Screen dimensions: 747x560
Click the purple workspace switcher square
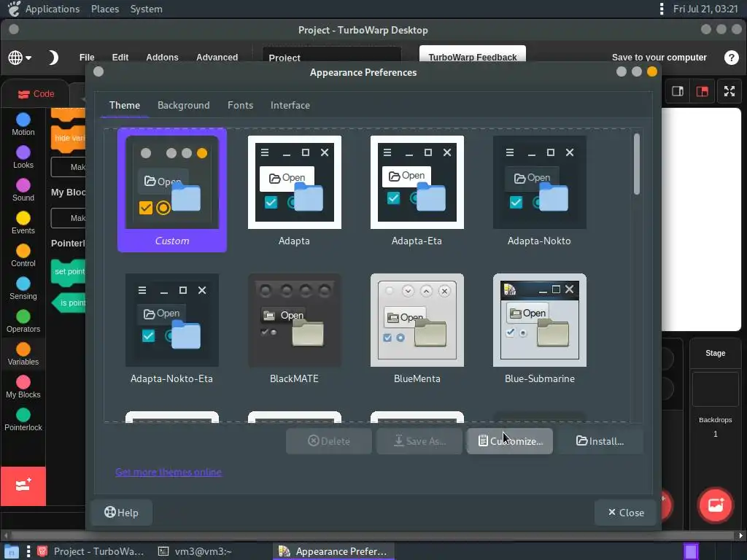pos(691,551)
